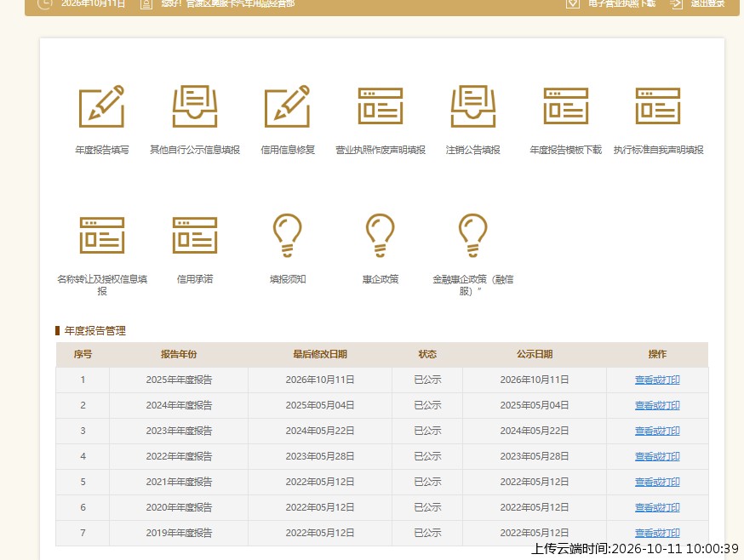Select 已公示 status of the 2019年年度报告

pos(427,533)
